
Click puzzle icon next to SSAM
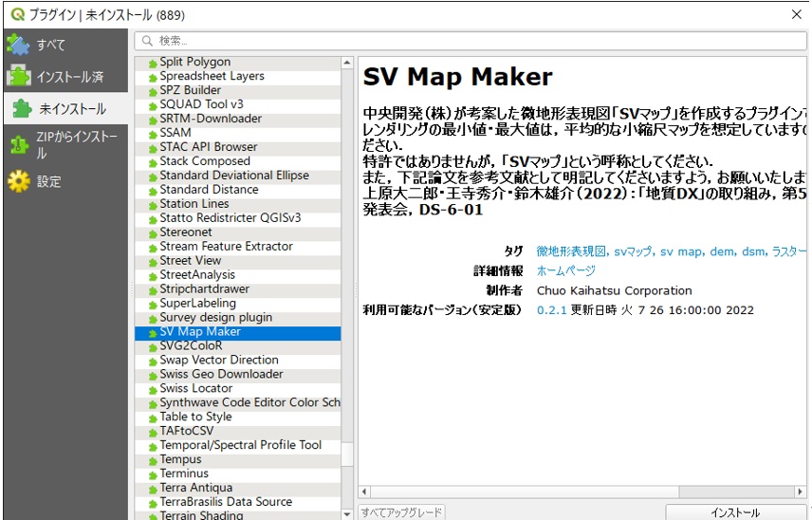153,135
